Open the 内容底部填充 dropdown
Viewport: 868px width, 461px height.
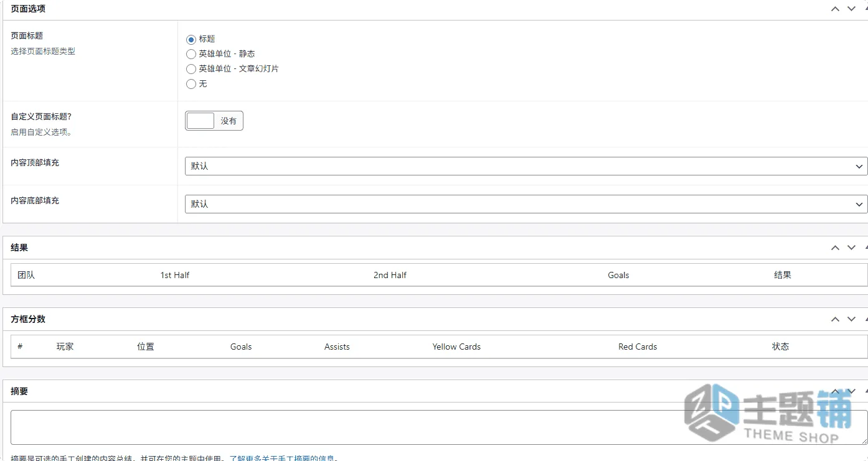526,204
